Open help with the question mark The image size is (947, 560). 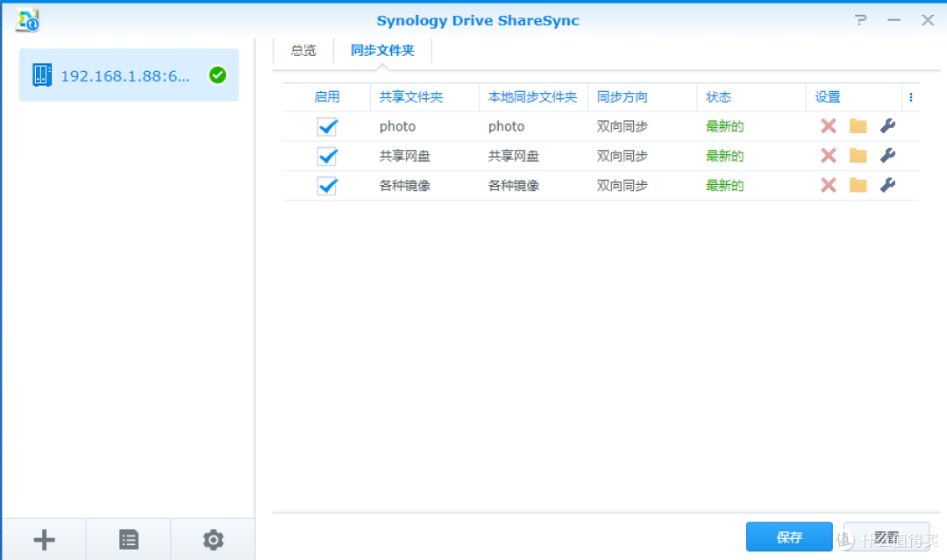(861, 20)
